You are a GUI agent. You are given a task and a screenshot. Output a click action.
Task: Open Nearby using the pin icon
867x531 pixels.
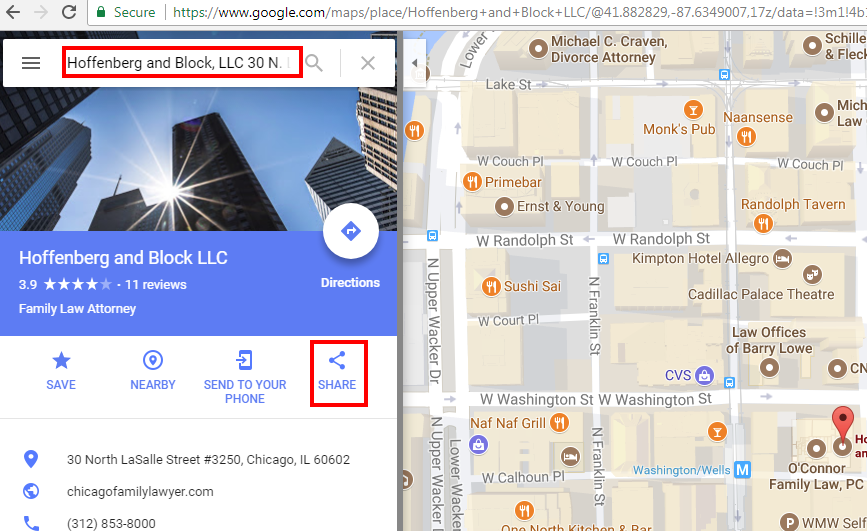[153, 361]
